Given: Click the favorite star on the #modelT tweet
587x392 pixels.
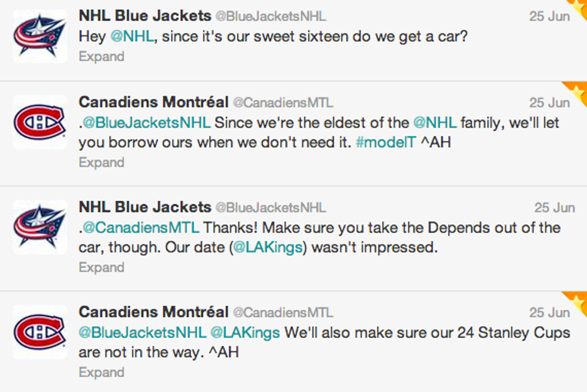Looking at the screenshot, I should coord(578,92).
